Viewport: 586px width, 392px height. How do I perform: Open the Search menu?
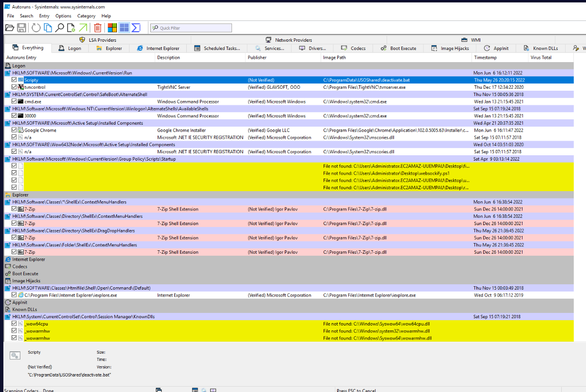[27, 16]
